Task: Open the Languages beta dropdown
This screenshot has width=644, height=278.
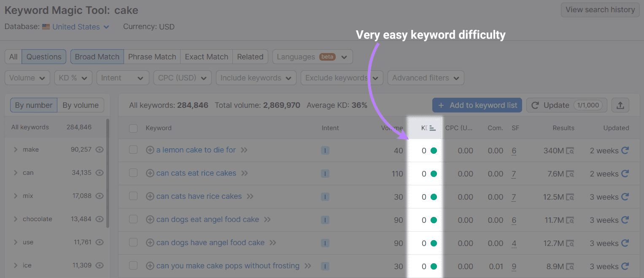Action: click(313, 57)
